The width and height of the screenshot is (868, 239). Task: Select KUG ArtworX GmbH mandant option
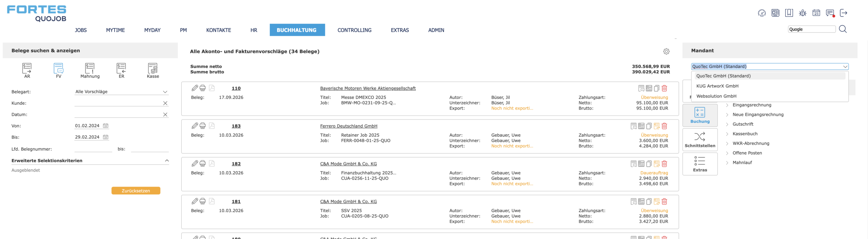(x=770, y=86)
